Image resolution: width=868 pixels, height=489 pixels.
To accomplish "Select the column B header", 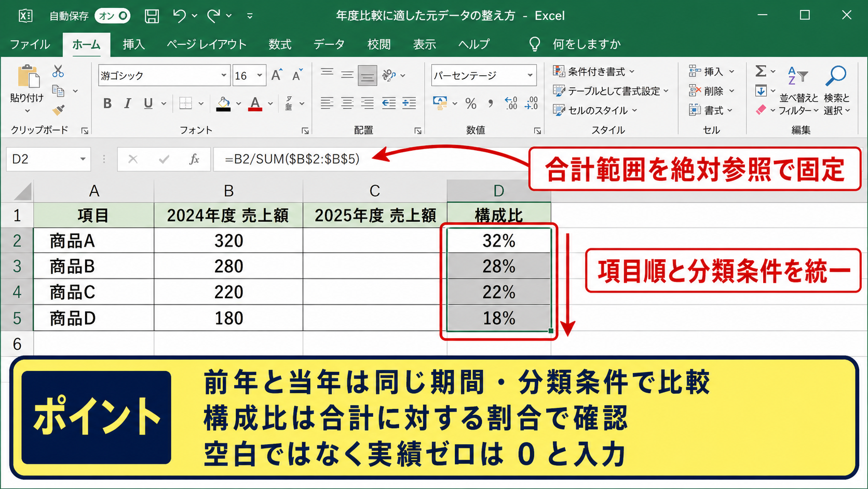I will tap(228, 191).
